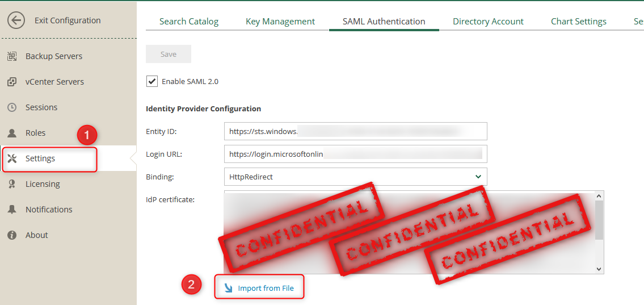This screenshot has width=644, height=305.
Task: Click the Notifications bell icon
Action: tap(12, 210)
